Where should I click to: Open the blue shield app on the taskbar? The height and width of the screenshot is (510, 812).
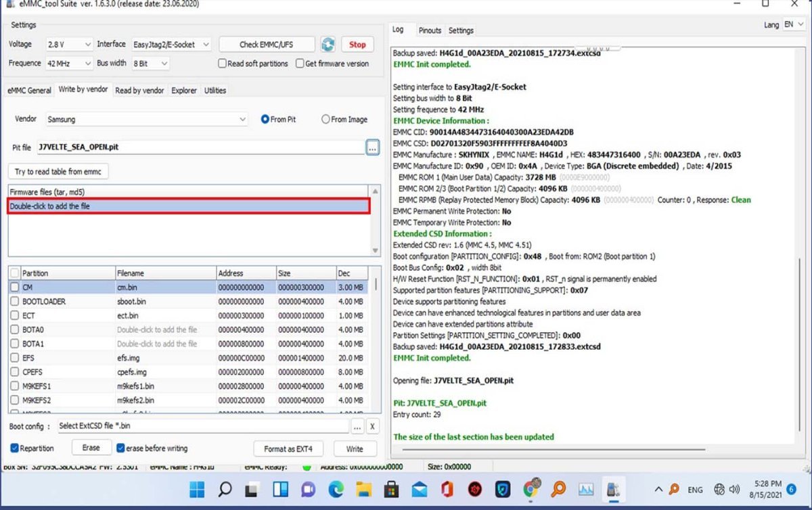503,489
